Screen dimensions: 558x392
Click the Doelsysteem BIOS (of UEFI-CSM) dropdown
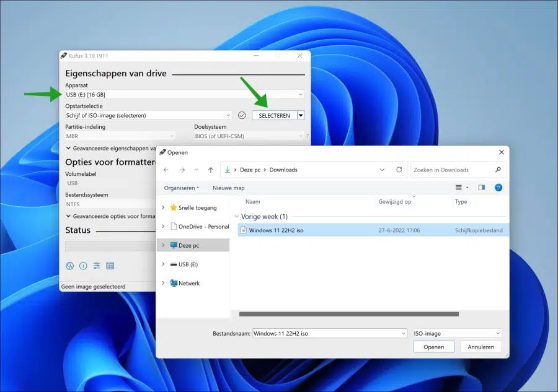pos(249,136)
